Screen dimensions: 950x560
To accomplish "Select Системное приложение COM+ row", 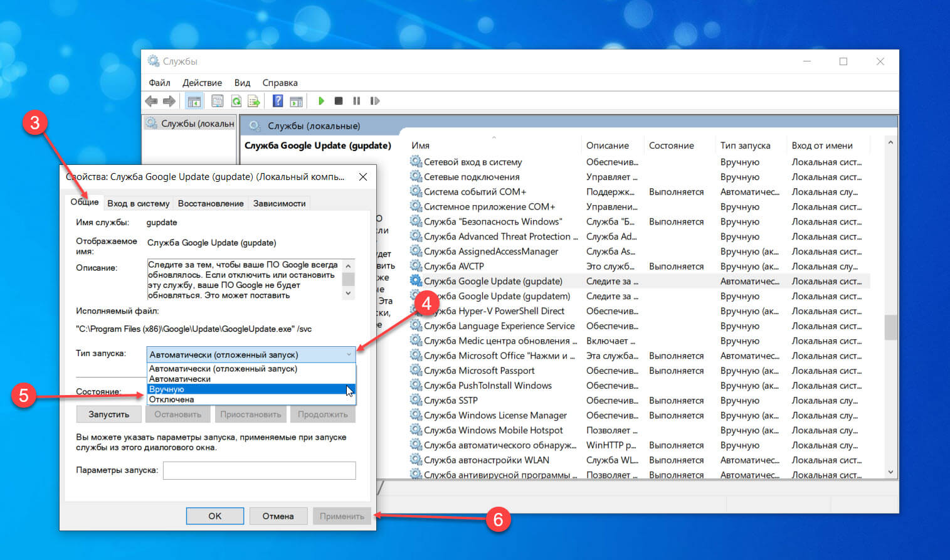I will tap(640, 206).
